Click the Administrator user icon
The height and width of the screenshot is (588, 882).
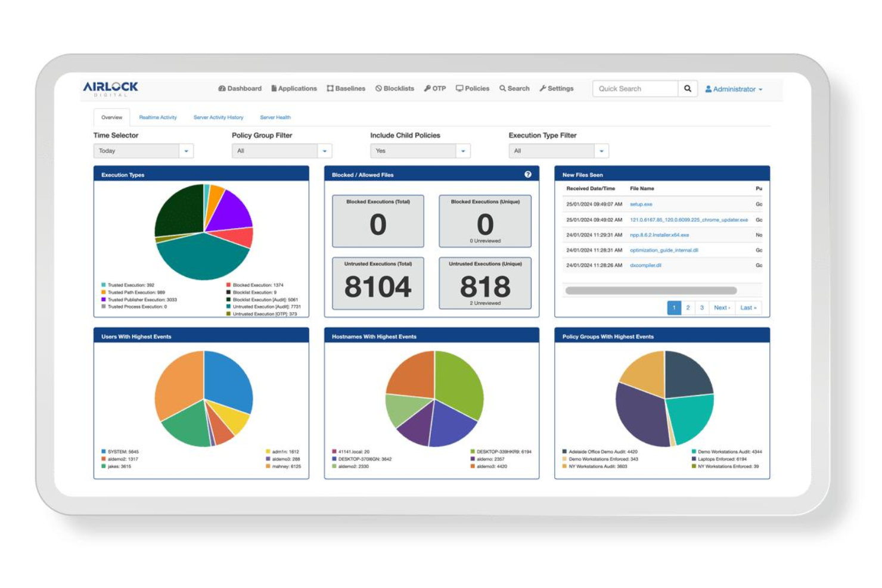707,89
